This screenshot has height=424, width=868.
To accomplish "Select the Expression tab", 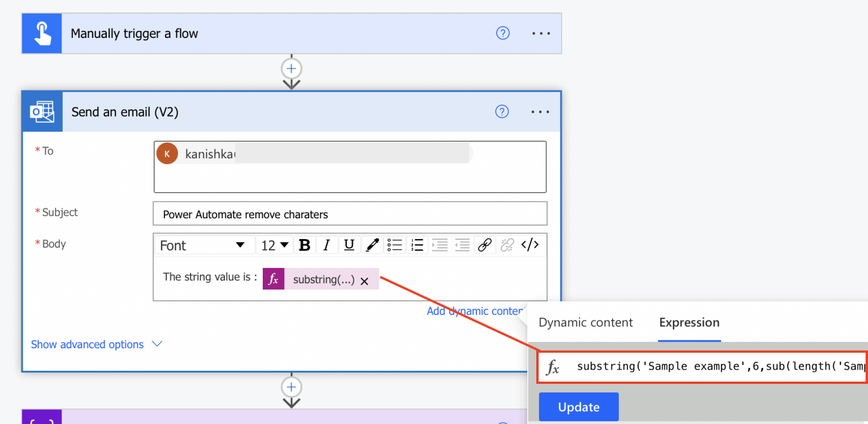I will [689, 322].
